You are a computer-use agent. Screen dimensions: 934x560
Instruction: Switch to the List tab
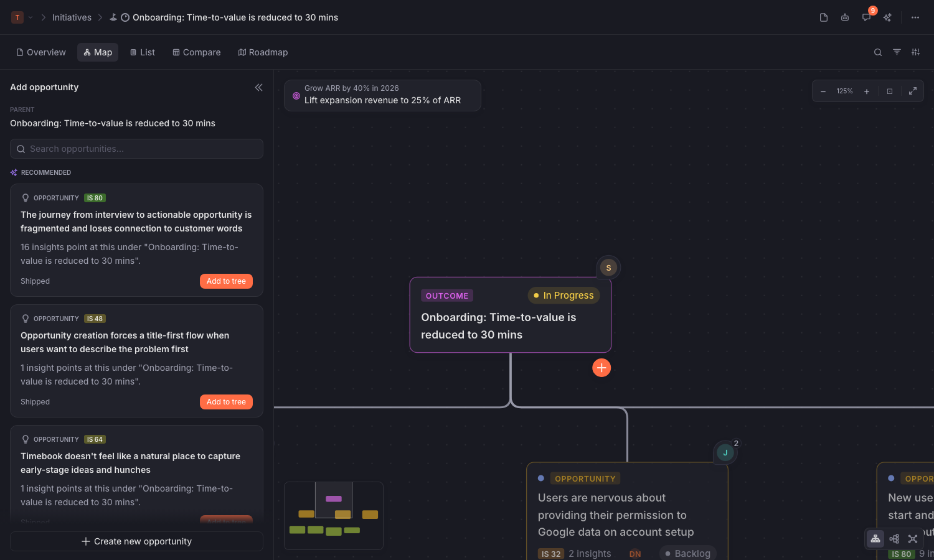pyautogui.click(x=142, y=52)
